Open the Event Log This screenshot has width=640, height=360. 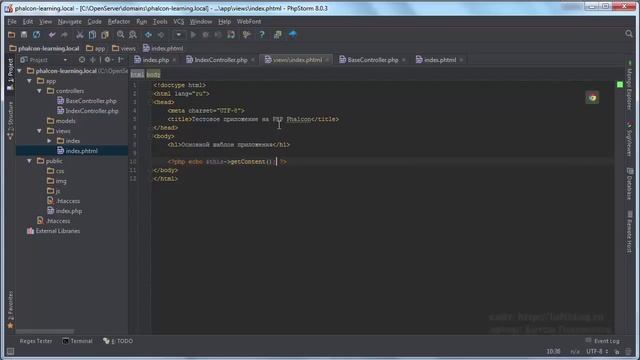click(x=602, y=341)
